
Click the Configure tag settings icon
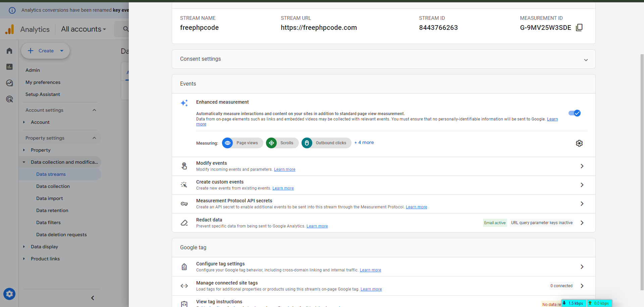[184, 267]
